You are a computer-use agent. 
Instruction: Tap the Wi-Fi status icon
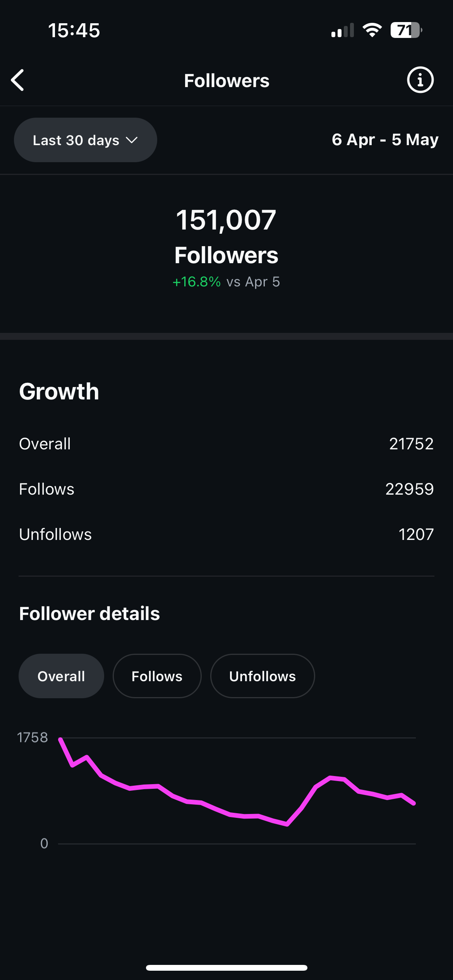[x=372, y=30]
